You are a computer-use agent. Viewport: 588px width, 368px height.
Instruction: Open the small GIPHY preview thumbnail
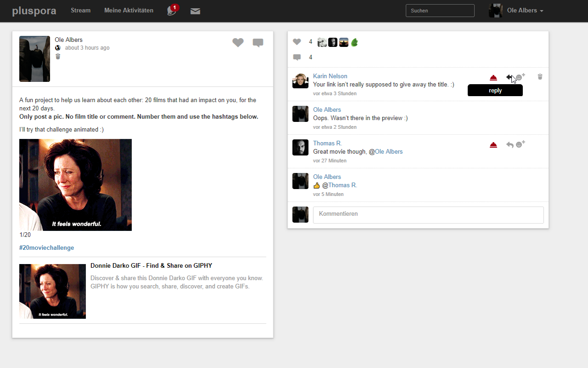point(52,291)
